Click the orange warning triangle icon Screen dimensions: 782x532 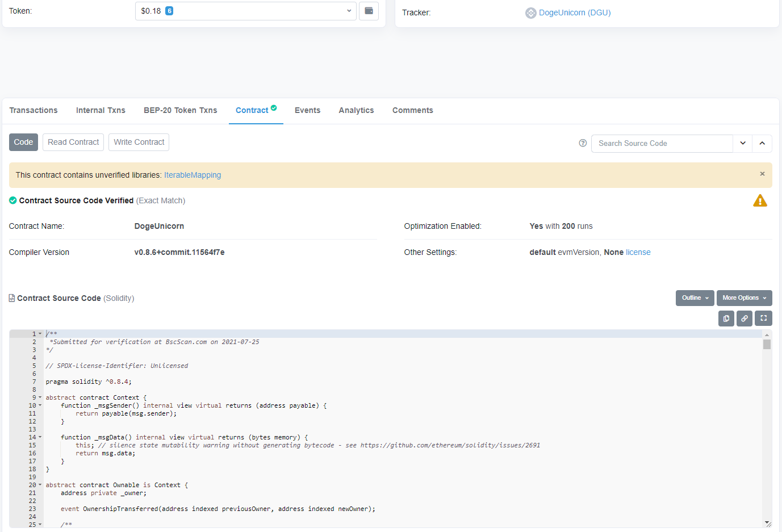tap(760, 200)
